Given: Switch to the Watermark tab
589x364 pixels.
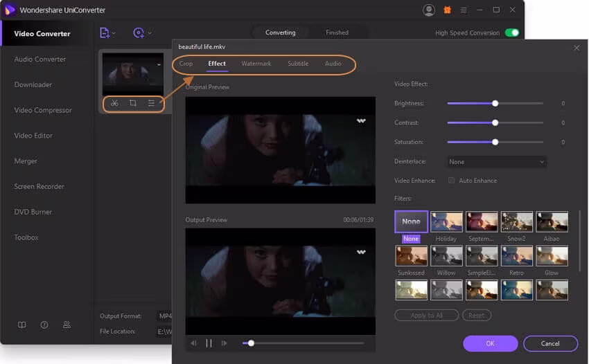Looking at the screenshot, I should coord(256,64).
